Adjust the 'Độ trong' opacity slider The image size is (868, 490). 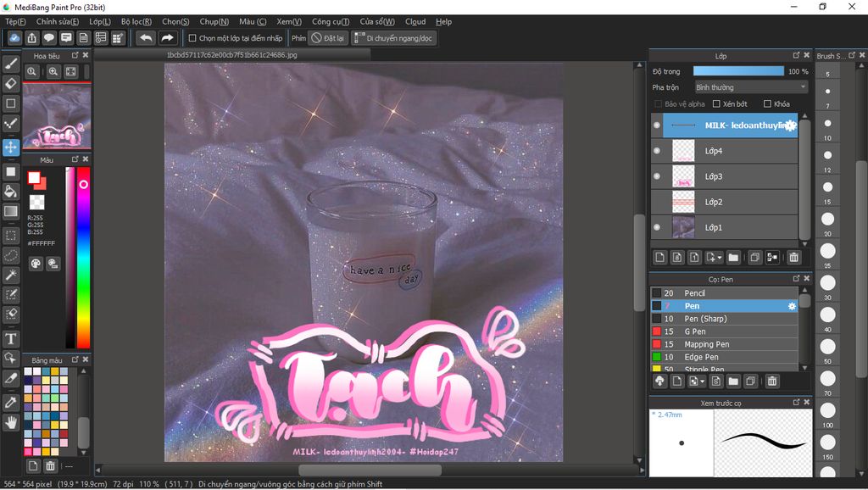[738, 71]
